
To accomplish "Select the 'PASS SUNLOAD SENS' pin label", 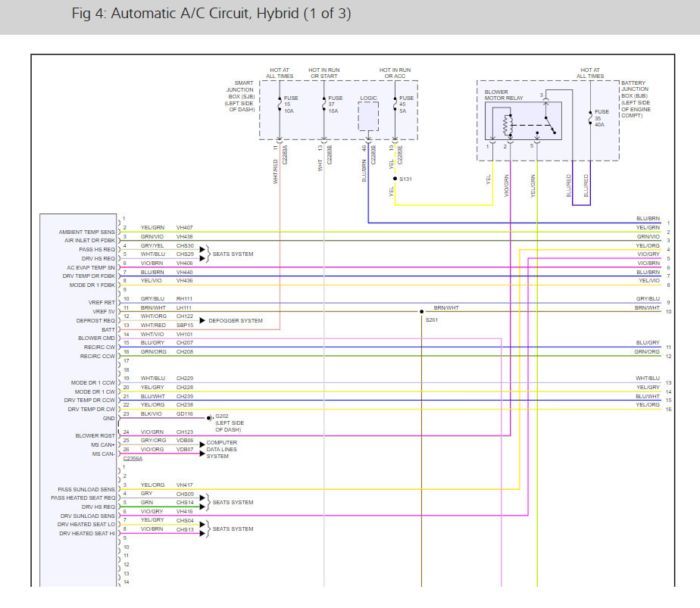I will click(86, 489).
